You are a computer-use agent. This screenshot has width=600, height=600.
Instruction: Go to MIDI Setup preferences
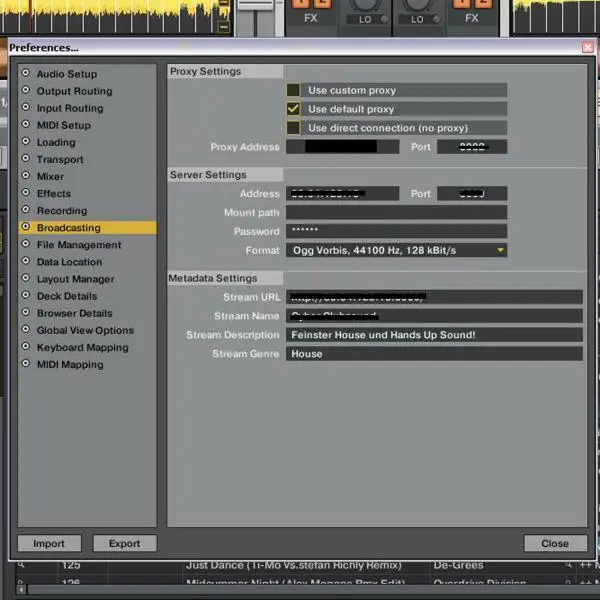pyautogui.click(x=63, y=125)
